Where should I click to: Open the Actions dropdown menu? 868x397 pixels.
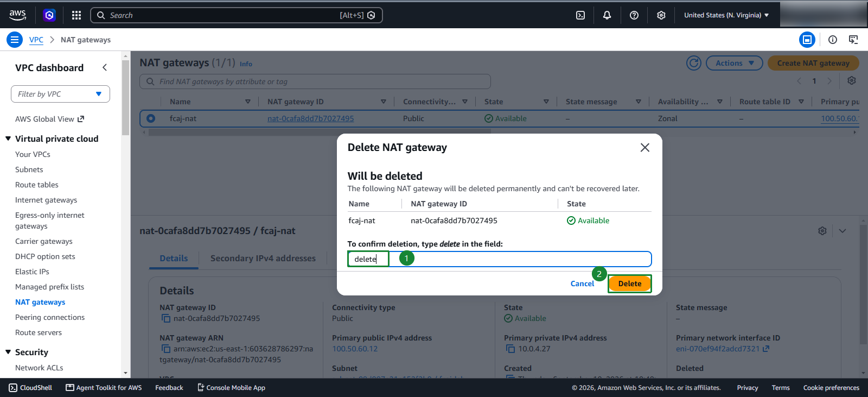coord(735,63)
